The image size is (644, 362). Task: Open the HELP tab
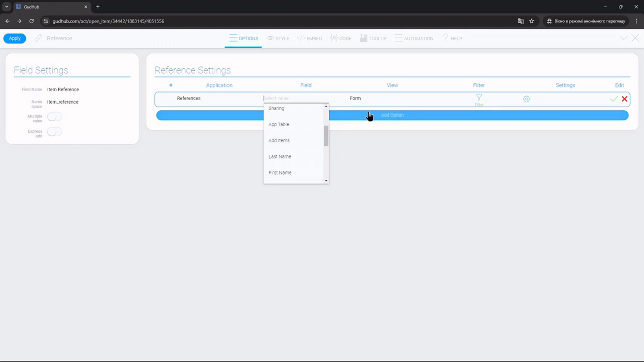[x=452, y=38]
